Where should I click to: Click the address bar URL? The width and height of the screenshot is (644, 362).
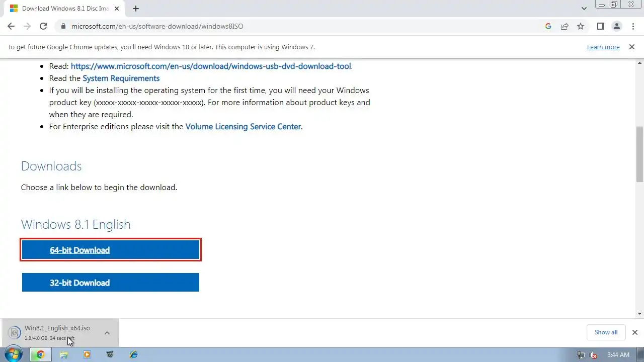(x=157, y=26)
